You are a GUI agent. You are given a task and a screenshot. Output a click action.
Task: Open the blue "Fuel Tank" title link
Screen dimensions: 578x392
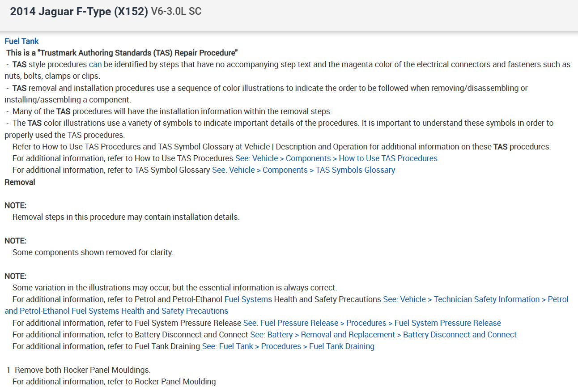pos(21,41)
